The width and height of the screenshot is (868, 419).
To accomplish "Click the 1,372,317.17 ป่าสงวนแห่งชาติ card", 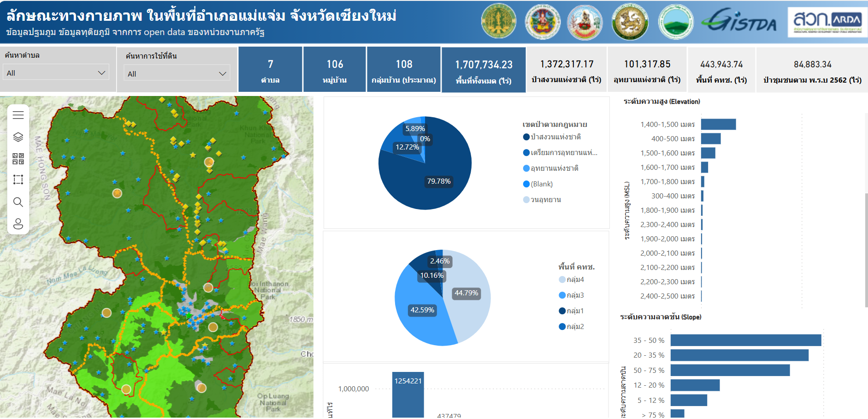I will [x=567, y=70].
